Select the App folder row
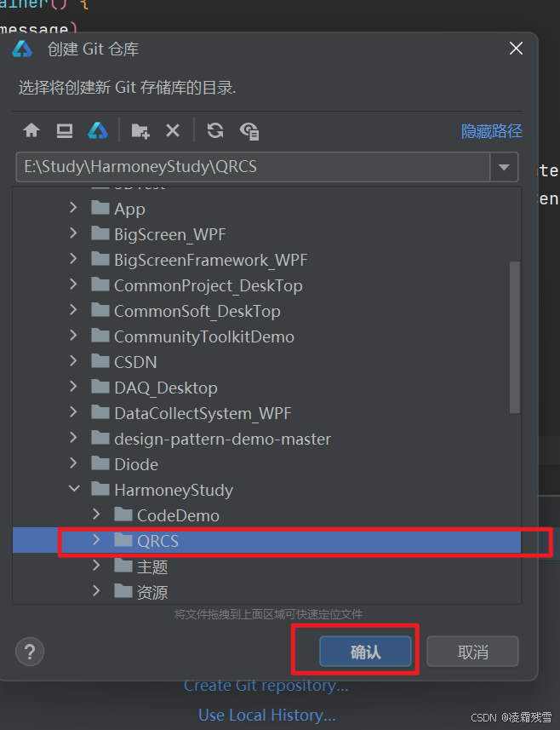The image size is (560, 730). (266, 209)
